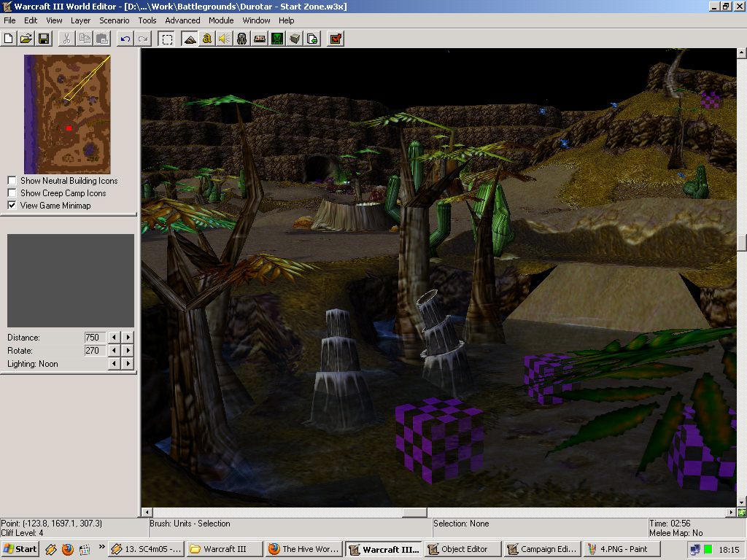Expand quick launch chevron on taskbar
The height and width of the screenshot is (560, 747).
pos(101,547)
